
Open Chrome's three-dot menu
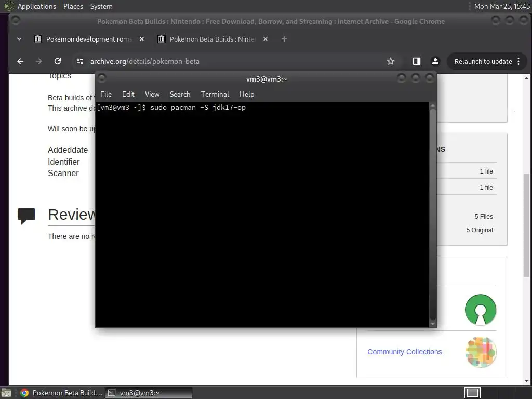click(518, 61)
